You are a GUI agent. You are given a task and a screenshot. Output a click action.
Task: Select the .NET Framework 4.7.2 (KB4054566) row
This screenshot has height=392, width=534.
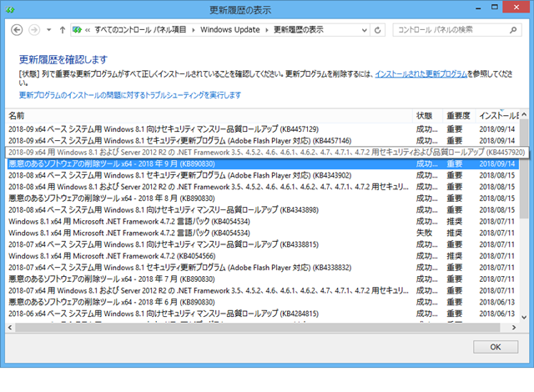tap(263, 256)
